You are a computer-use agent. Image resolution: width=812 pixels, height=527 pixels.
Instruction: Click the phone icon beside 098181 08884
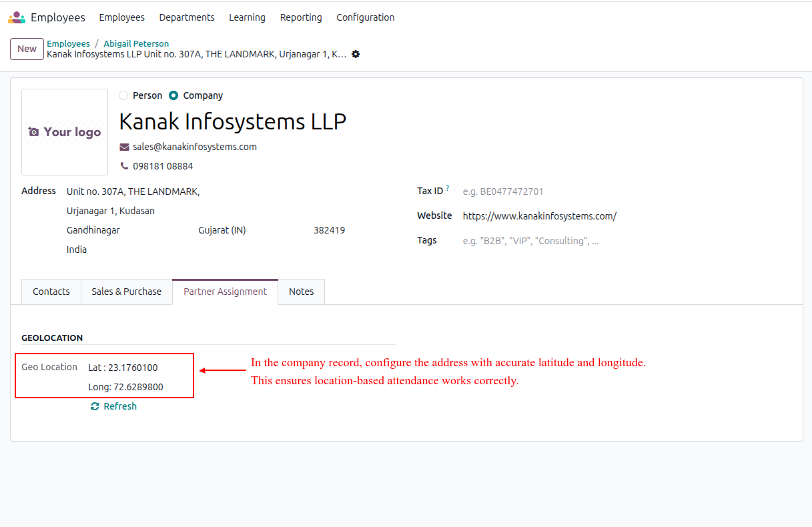(124, 166)
